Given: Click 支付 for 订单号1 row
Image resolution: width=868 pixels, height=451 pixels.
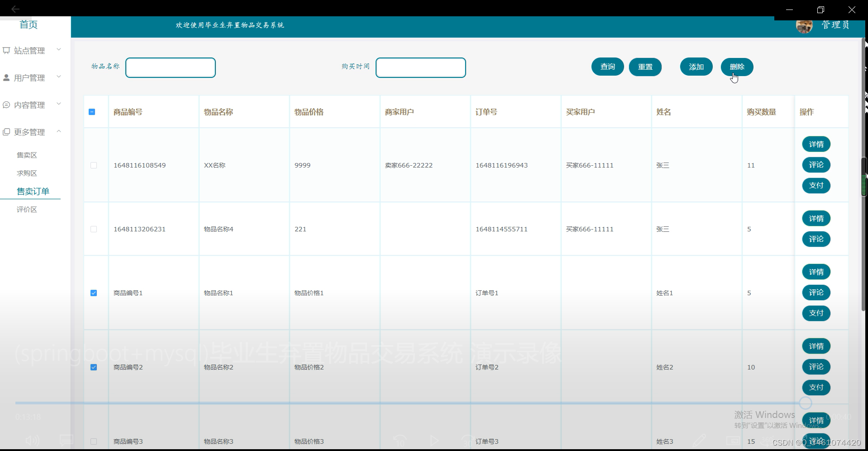Looking at the screenshot, I should click(x=816, y=313).
